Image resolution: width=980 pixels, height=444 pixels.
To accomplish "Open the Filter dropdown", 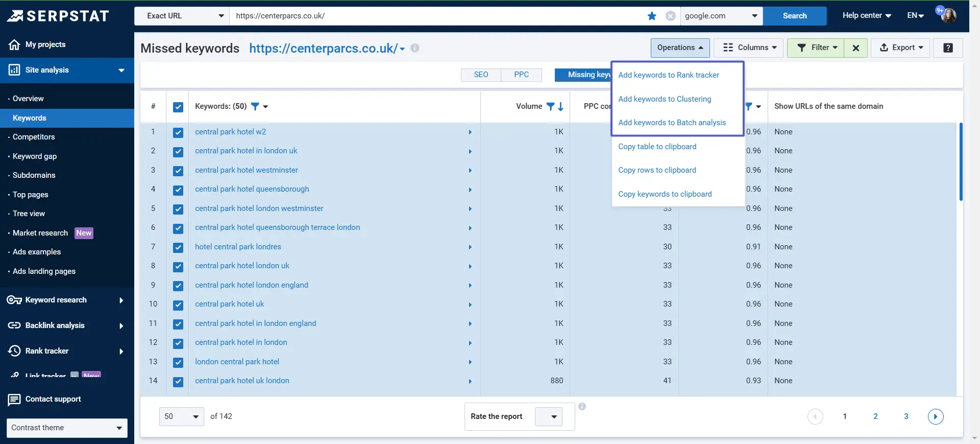I will [x=816, y=48].
